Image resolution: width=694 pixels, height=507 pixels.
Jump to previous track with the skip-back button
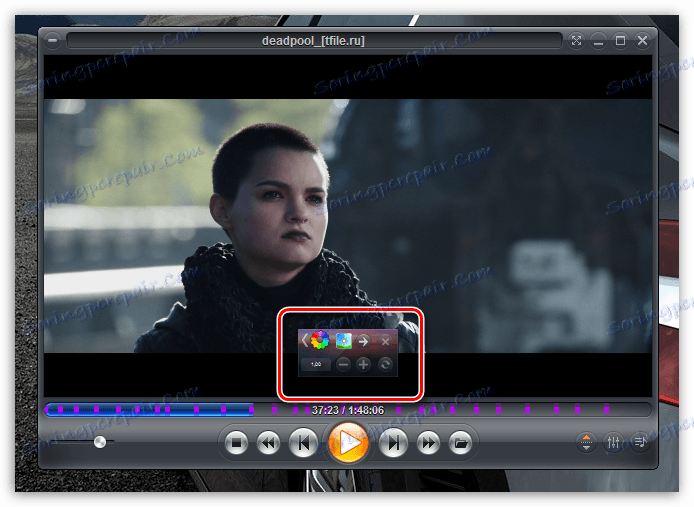pyautogui.click(x=303, y=442)
